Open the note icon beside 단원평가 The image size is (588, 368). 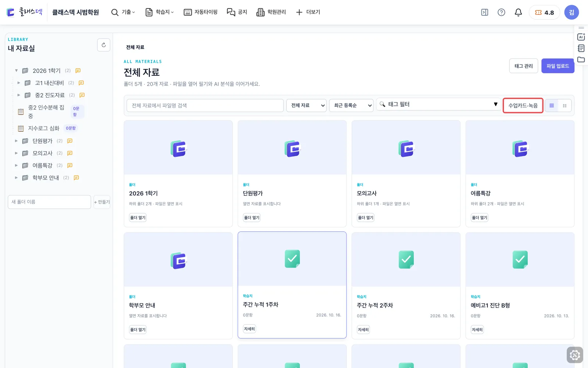70,141
